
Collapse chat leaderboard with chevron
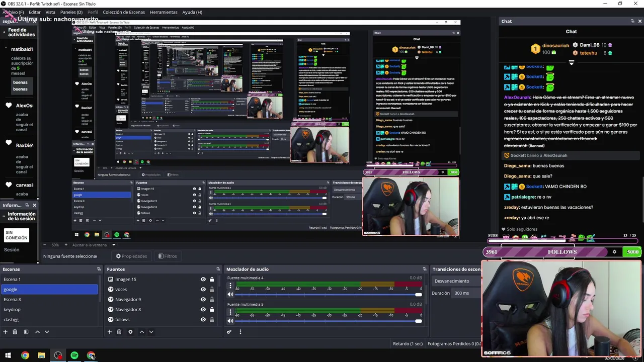click(x=571, y=62)
